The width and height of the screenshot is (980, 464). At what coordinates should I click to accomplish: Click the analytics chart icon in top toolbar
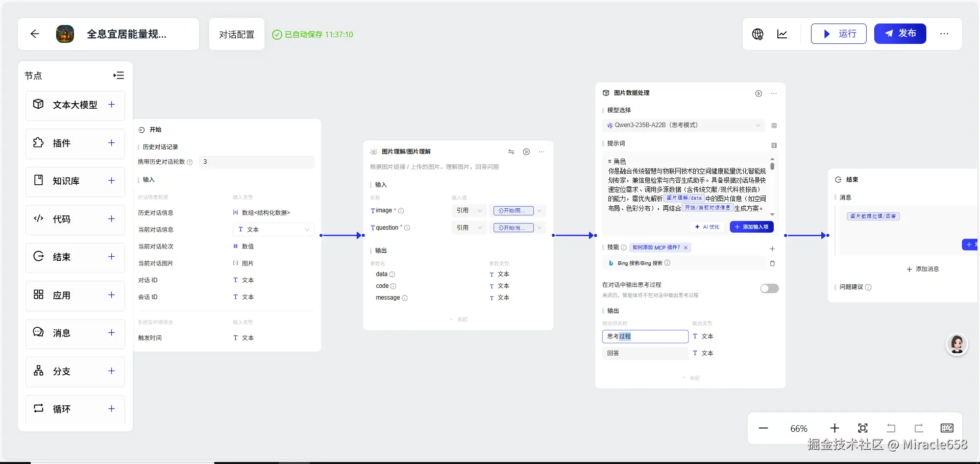[782, 34]
